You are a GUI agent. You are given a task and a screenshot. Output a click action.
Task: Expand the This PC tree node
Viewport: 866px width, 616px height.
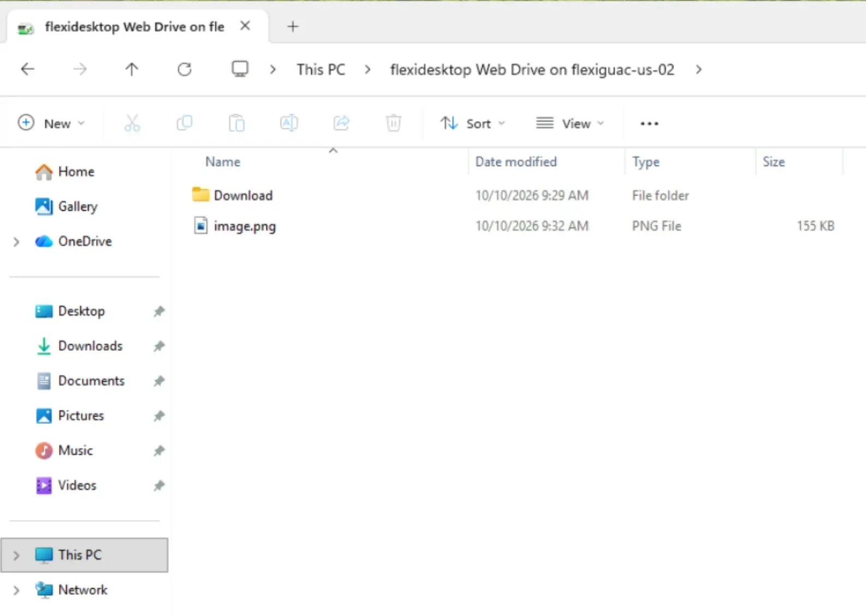16,555
